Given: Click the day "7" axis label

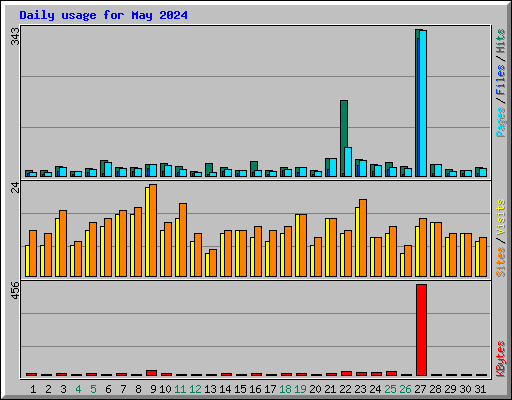Looking at the screenshot, I should pyautogui.click(x=123, y=389).
